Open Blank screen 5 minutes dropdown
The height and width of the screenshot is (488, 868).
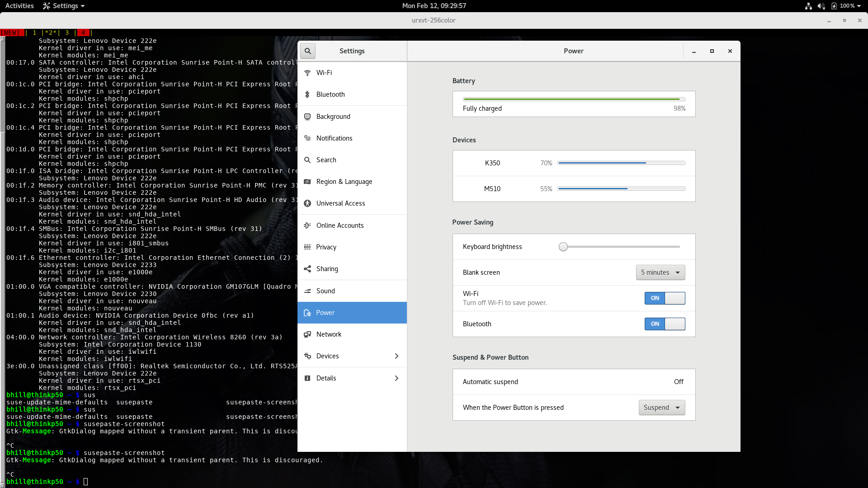coord(660,272)
